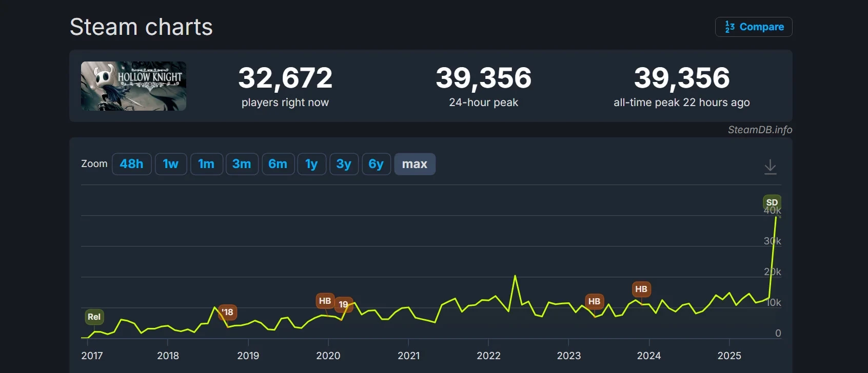Zoom chart to 1y
This screenshot has width=868, height=373.
[x=311, y=164]
